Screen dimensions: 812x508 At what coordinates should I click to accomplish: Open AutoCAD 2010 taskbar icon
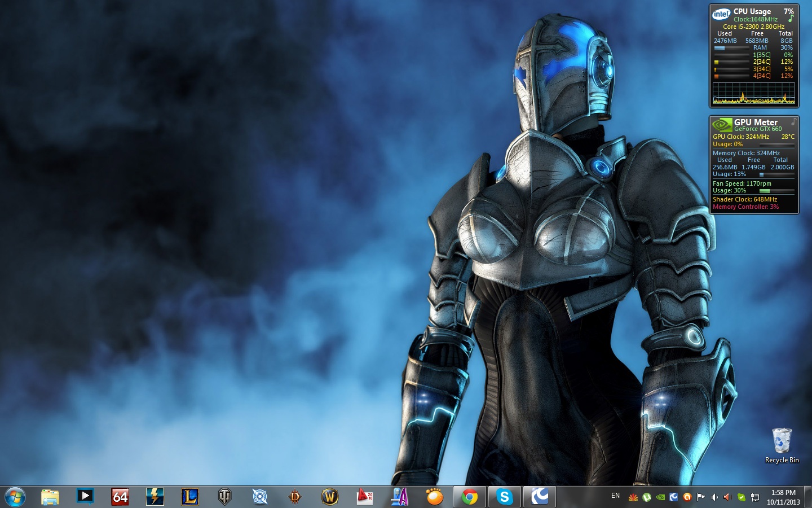coord(365,497)
